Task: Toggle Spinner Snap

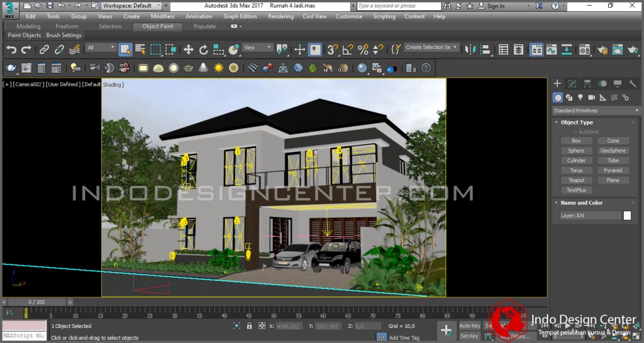Action: pyautogui.click(x=378, y=50)
